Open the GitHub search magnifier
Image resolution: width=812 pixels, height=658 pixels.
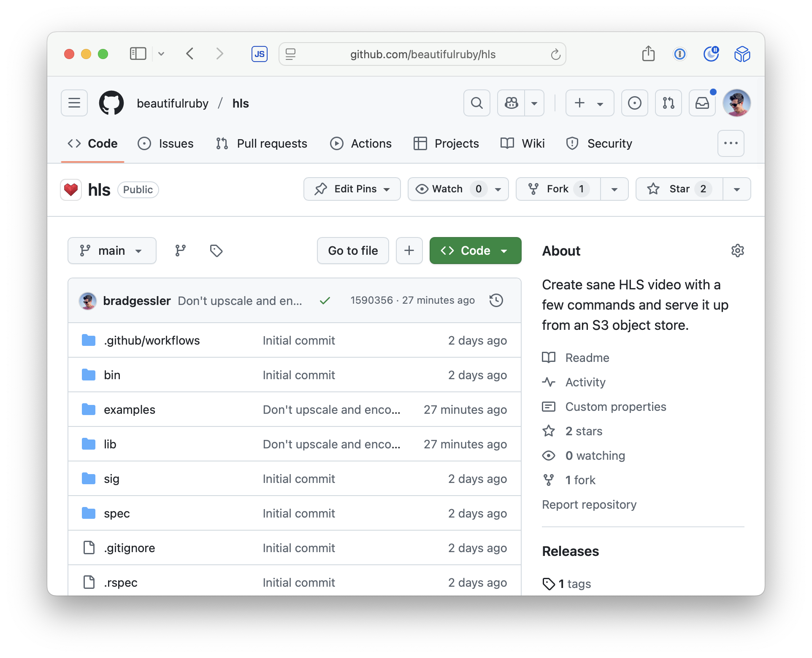477,103
